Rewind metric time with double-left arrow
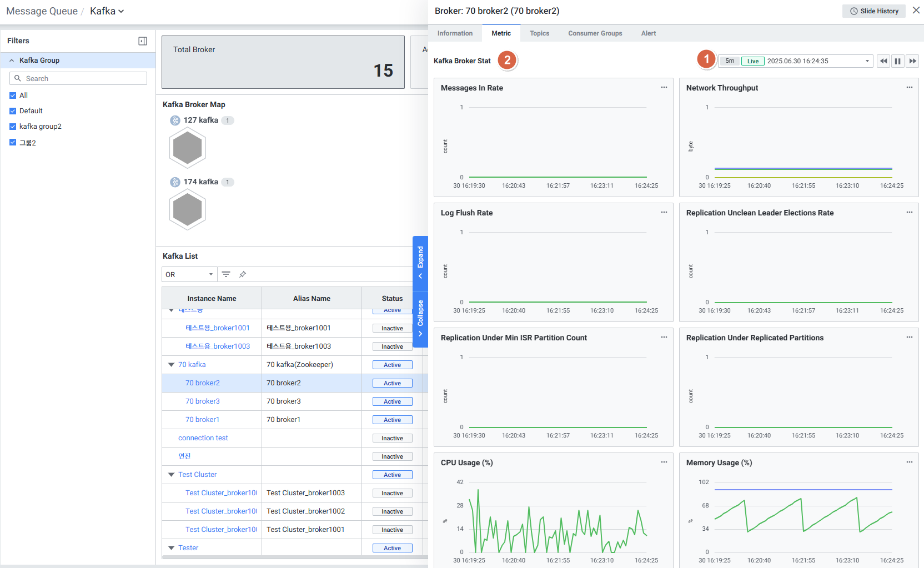Viewport: 924px width, 568px height. 883,61
